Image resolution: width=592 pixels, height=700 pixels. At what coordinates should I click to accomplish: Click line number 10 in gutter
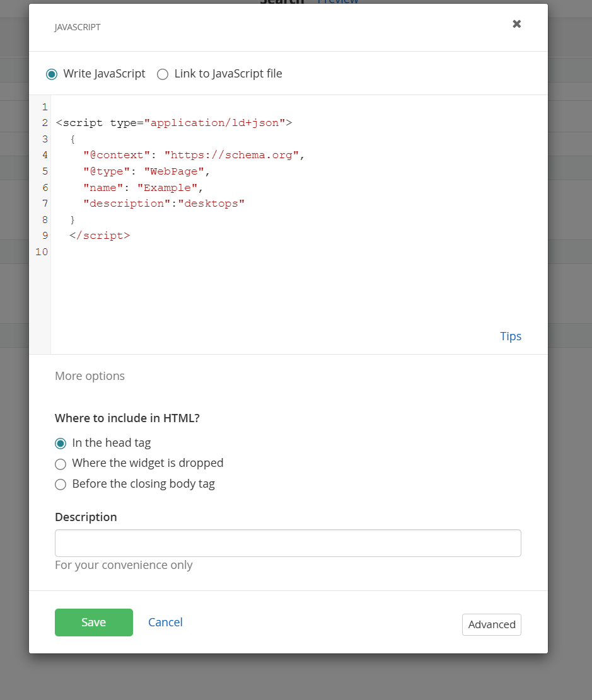click(42, 252)
